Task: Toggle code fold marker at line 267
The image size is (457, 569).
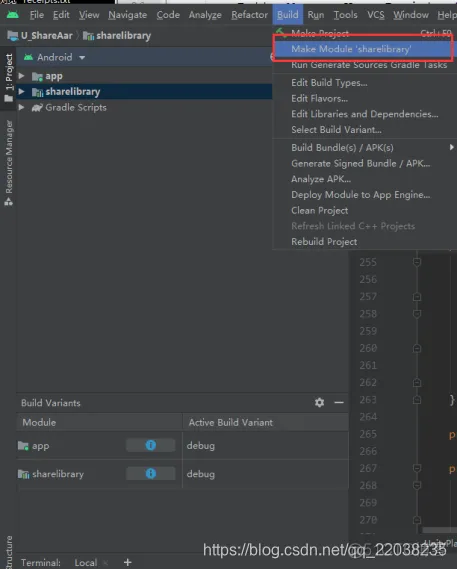Action: point(417,468)
